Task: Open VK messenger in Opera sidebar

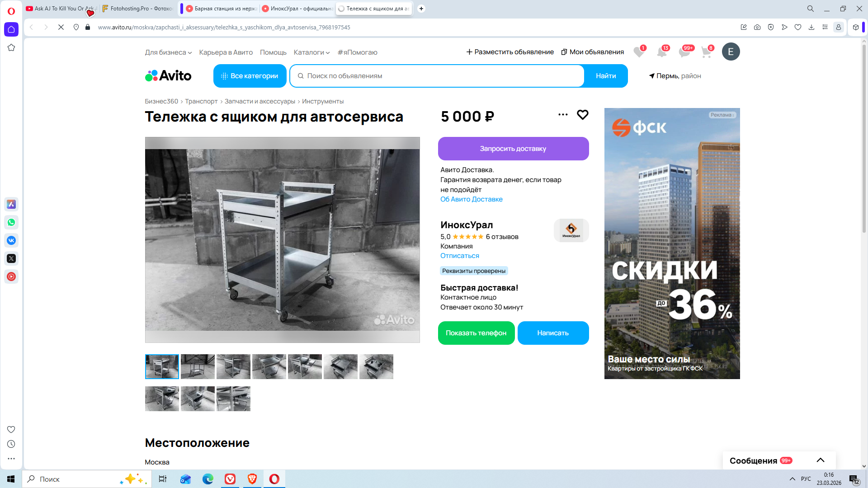Action: (x=11, y=240)
